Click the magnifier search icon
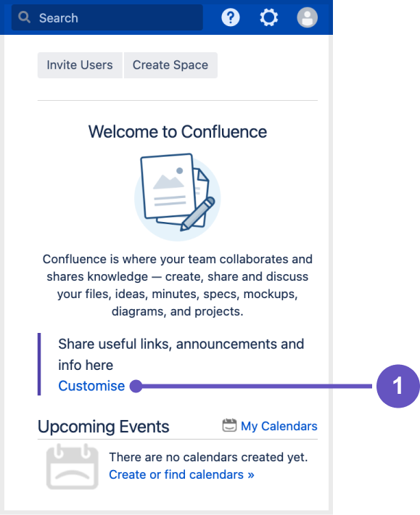Screen dimensions: 420x515 click(x=24, y=17)
